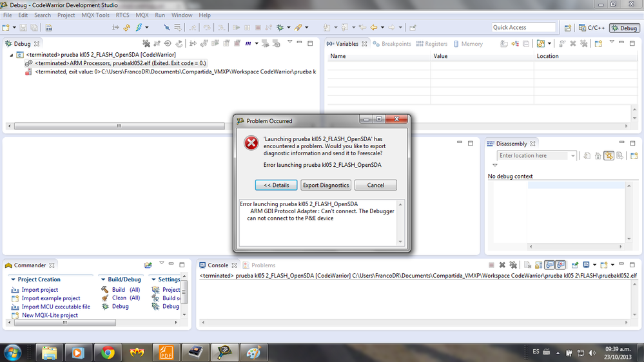Click Show Logical Structure icon in Variables view
The width and height of the screenshot is (644, 362).
point(514,44)
